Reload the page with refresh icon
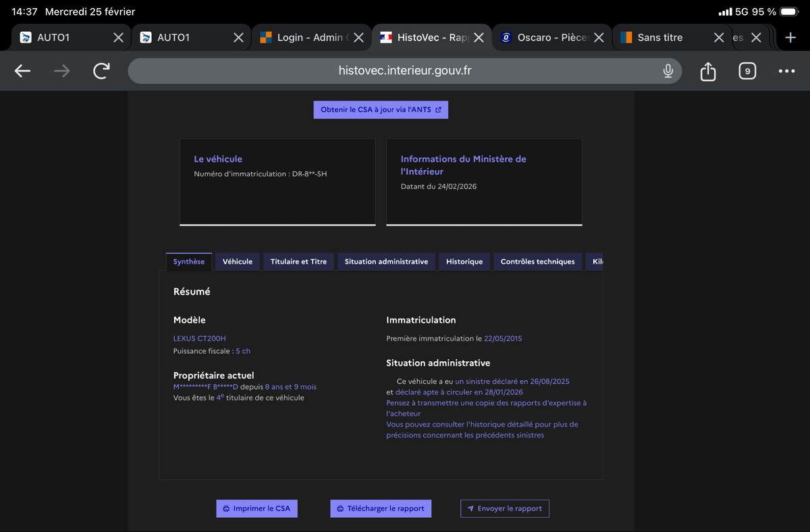Image resolution: width=810 pixels, height=532 pixels. tap(101, 71)
